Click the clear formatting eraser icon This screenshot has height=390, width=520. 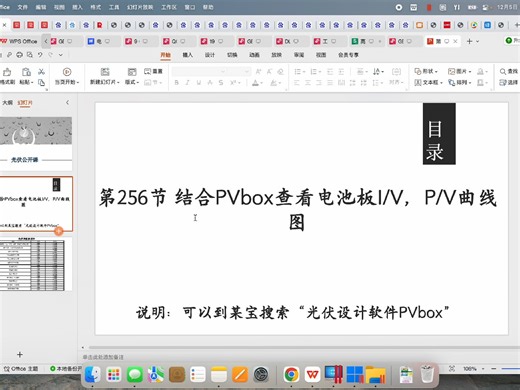click(x=281, y=71)
